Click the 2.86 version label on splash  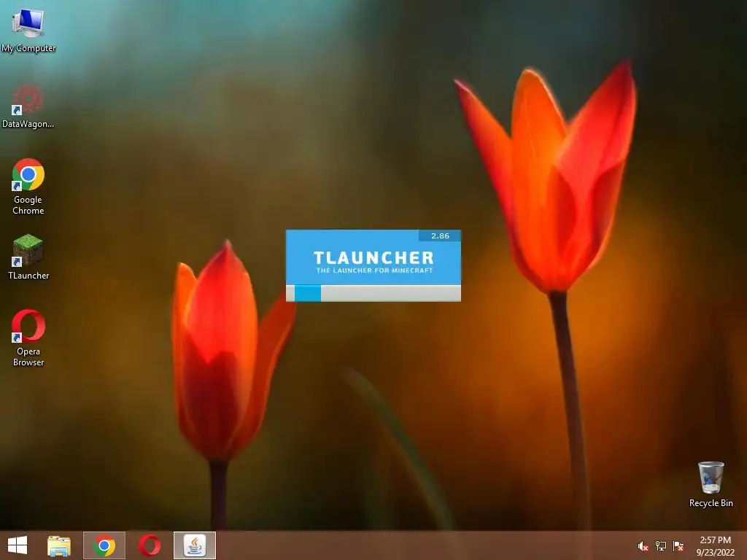click(440, 236)
